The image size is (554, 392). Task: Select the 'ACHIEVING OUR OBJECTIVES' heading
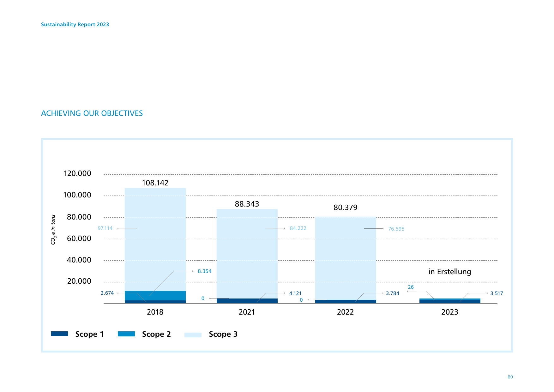tap(92, 113)
